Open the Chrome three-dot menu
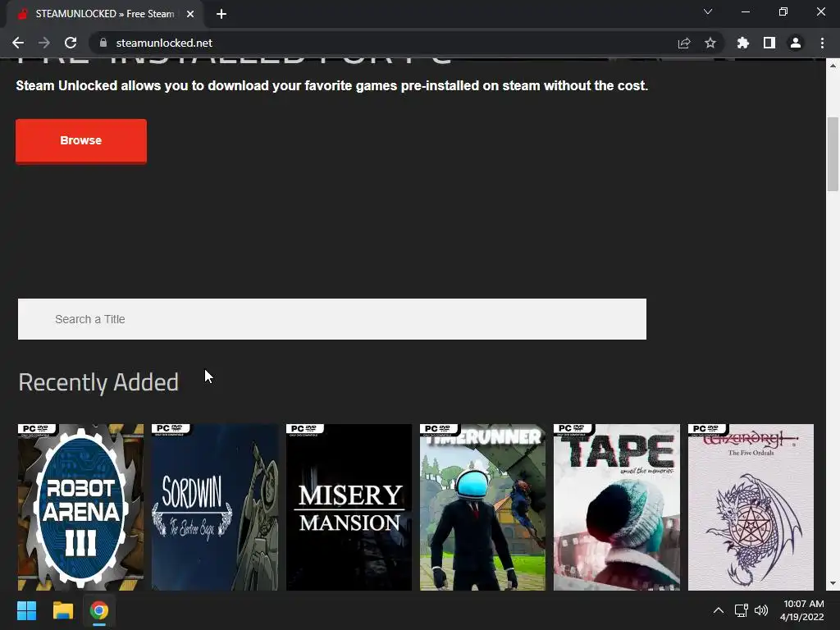This screenshot has height=630, width=840. click(822, 43)
